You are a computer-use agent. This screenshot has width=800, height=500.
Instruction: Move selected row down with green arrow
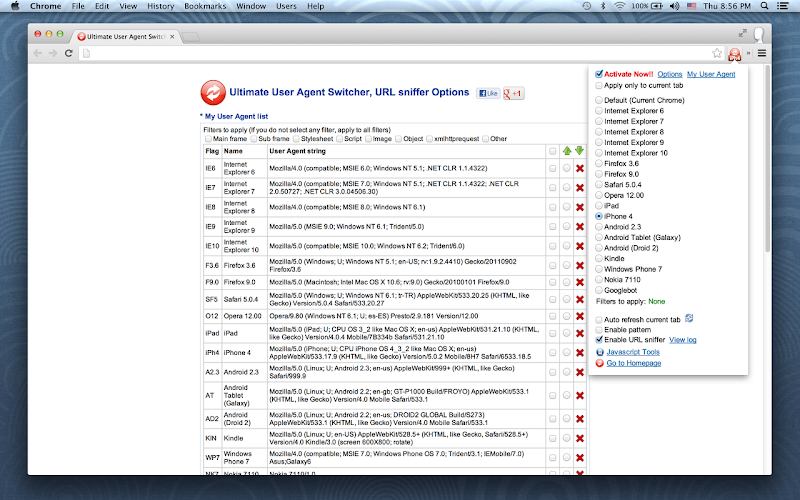(x=579, y=151)
